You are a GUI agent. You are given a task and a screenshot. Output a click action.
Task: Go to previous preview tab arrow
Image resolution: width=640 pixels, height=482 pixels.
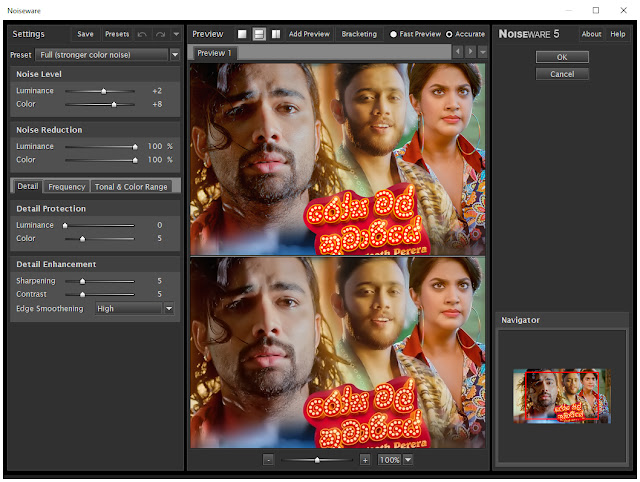tap(458, 52)
